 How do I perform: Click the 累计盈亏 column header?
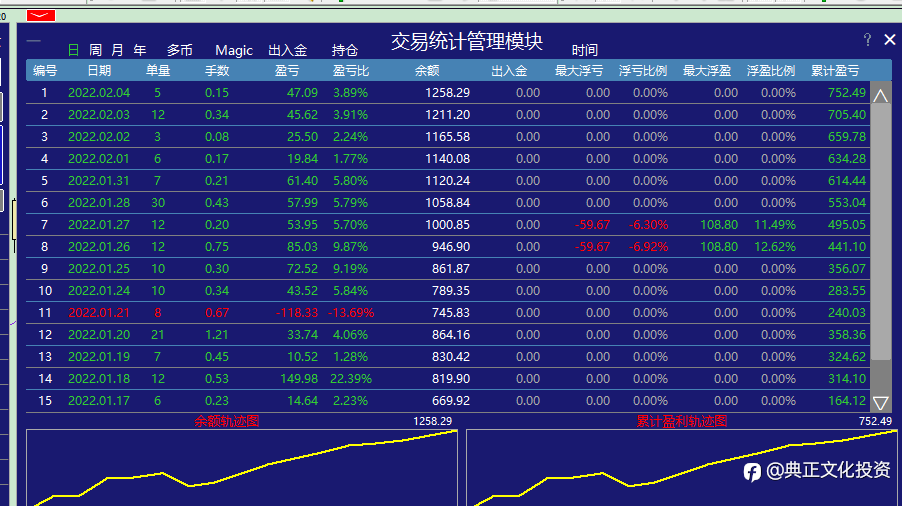835,71
